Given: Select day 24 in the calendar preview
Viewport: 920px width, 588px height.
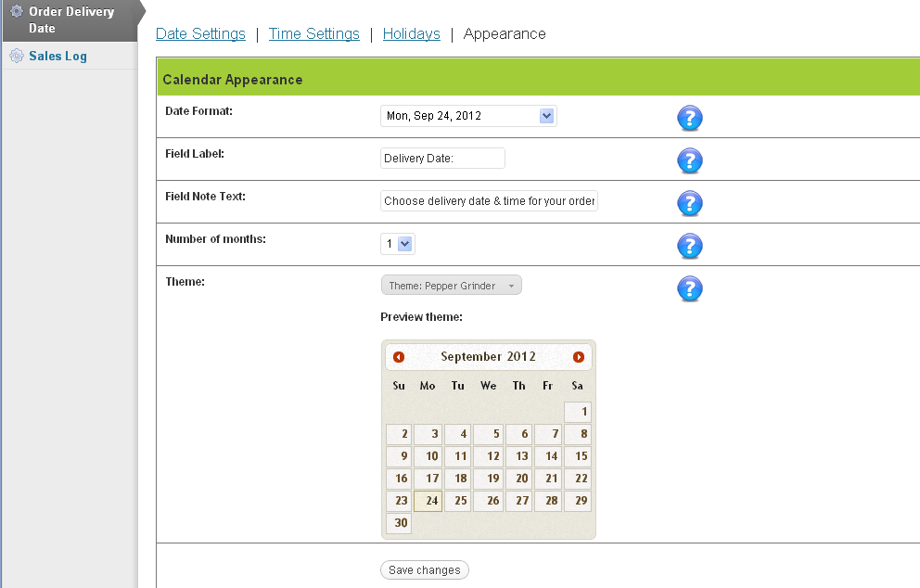Looking at the screenshot, I should click(428, 501).
